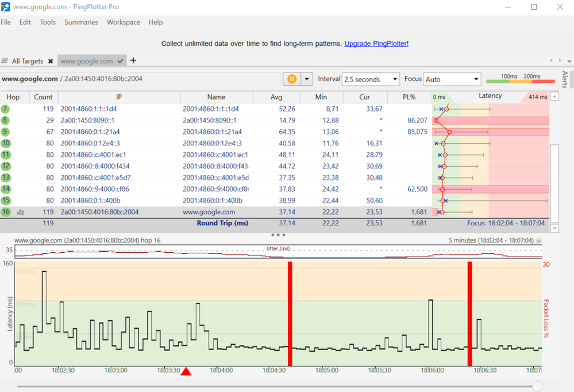Toggle the graph icon on hop 16 row
Viewport: 574px width, 392px height.
click(x=21, y=212)
